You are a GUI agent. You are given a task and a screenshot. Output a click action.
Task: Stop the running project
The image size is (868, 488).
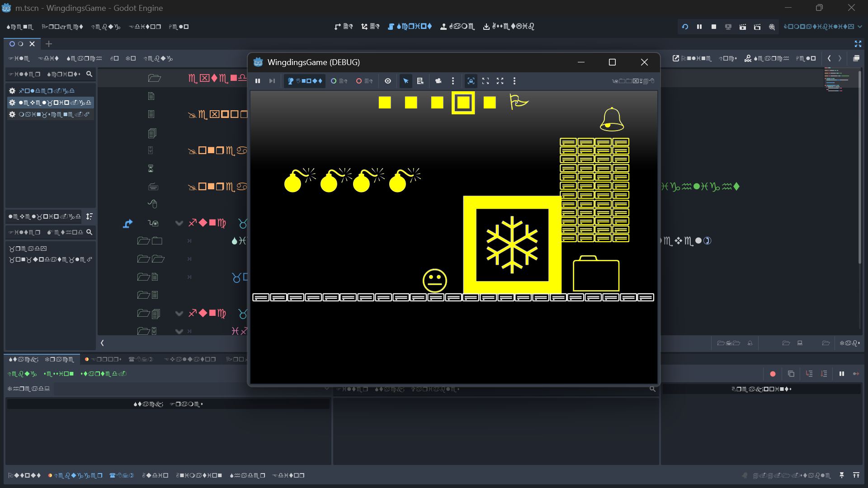click(714, 27)
